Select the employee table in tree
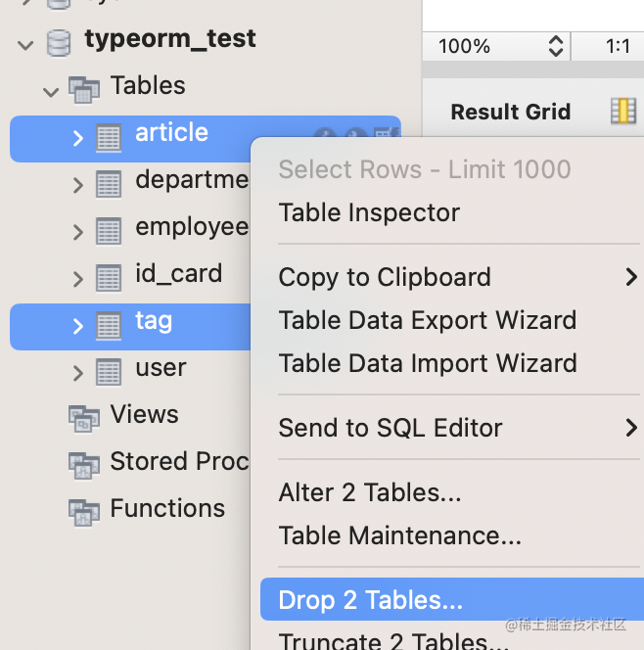This screenshot has width=644, height=650. 191,227
